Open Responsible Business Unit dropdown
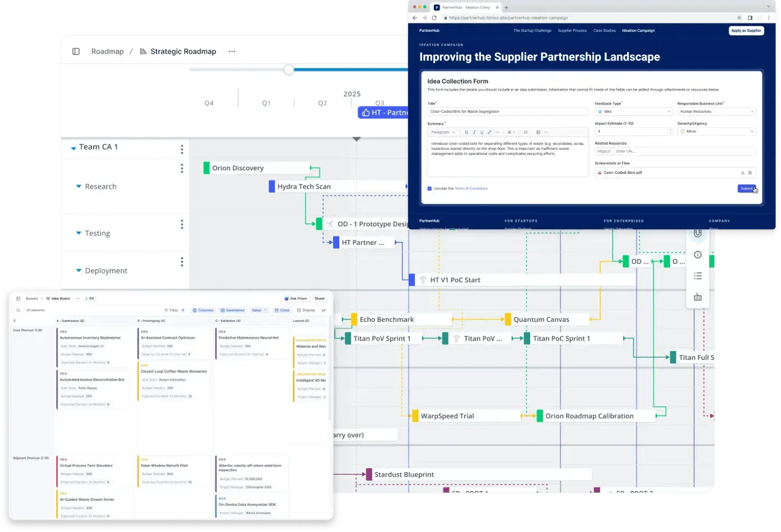Viewport: 781px width, 532px height. (x=716, y=112)
